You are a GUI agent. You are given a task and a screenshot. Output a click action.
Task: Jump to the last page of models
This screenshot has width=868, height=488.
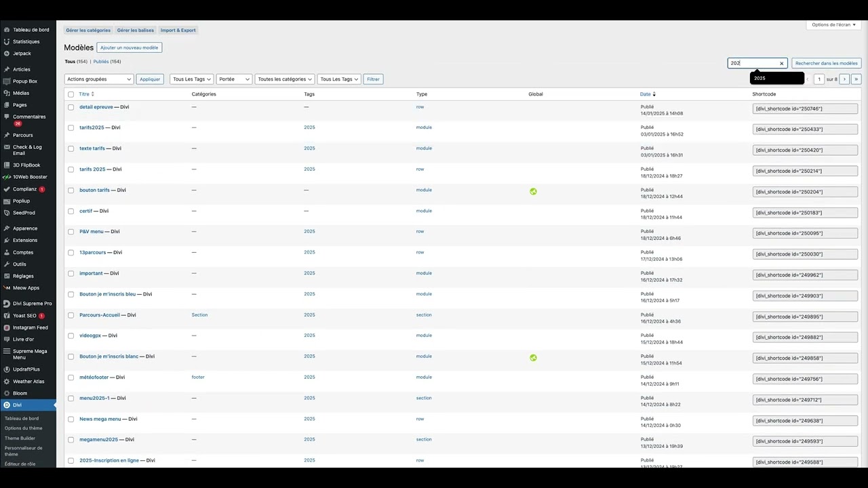[x=856, y=79]
